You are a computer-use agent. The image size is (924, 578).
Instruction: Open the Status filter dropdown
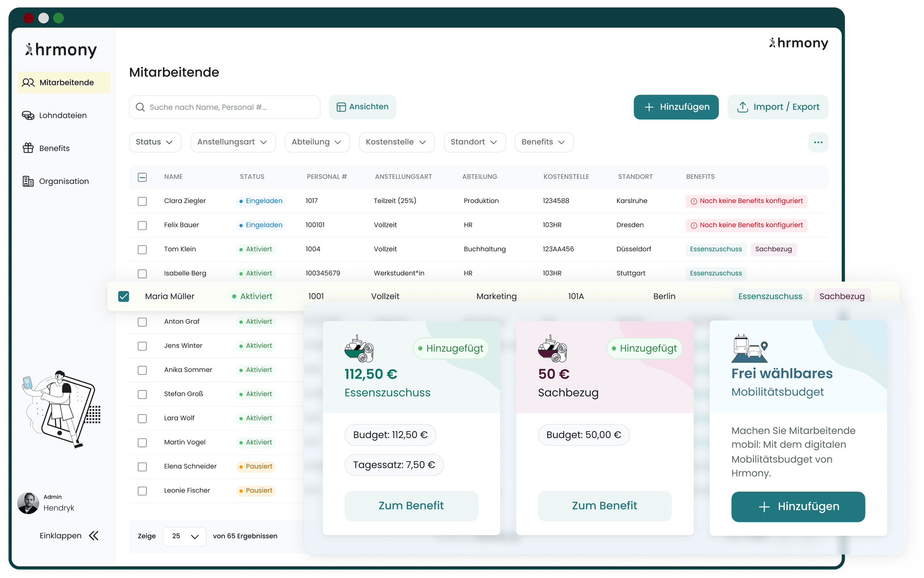[155, 142]
